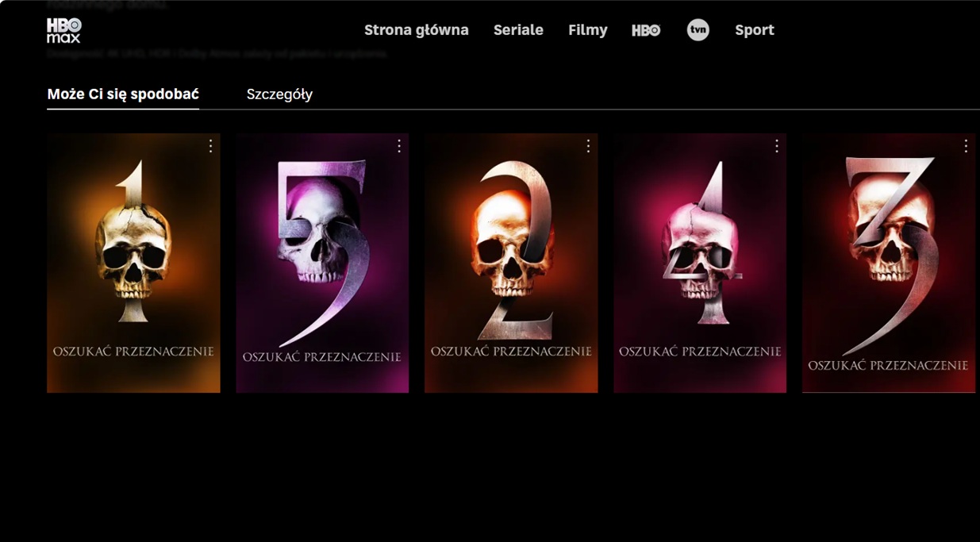
Task: Open options menu for Oszukać przeznaczenie 3
Action: [966, 146]
